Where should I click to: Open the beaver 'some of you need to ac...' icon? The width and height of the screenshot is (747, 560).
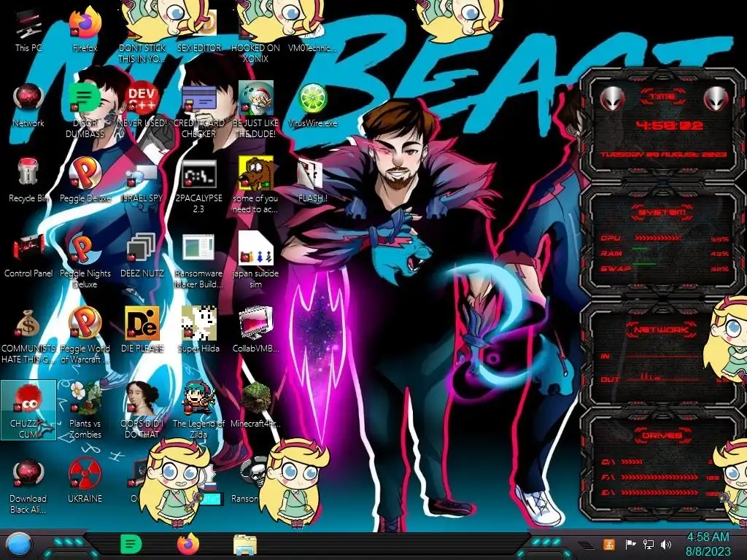(x=255, y=186)
